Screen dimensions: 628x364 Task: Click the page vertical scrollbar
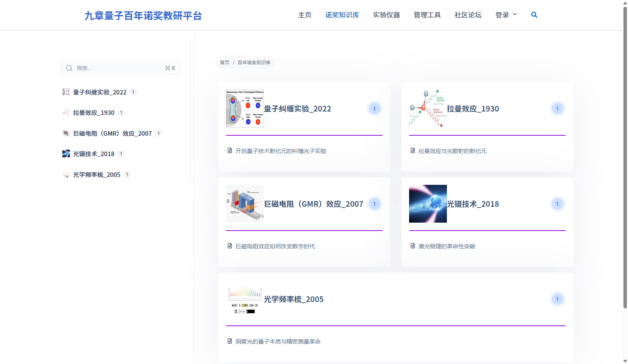[x=625, y=151]
